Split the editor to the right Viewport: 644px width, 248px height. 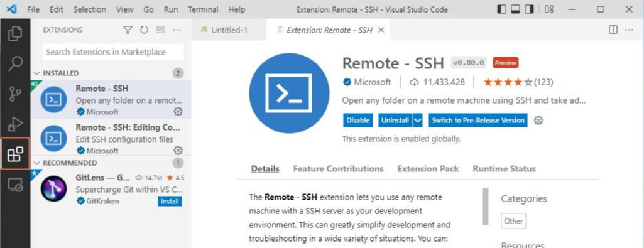[x=613, y=30]
